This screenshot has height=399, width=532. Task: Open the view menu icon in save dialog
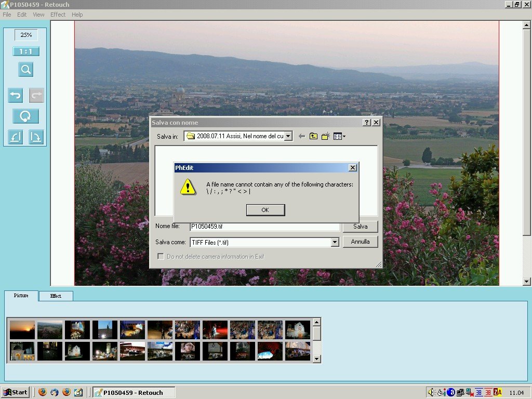point(339,137)
